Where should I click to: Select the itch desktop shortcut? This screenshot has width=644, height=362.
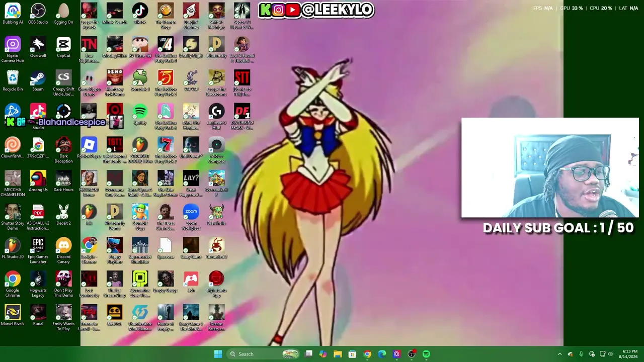coord(191,282)
